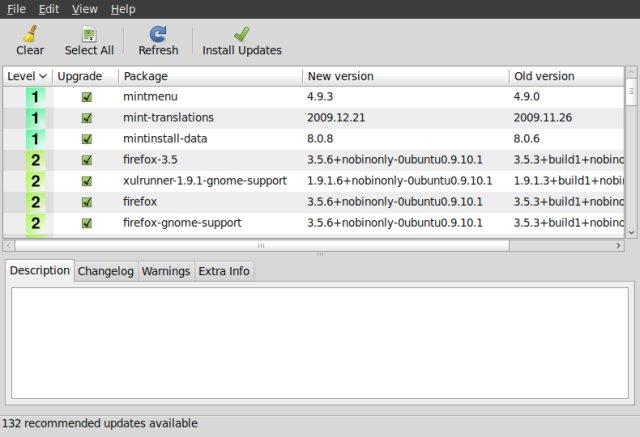The height and width of the screenshot is (437, 640).
Task: Click the Select All icon
Action: coord(89,34)
